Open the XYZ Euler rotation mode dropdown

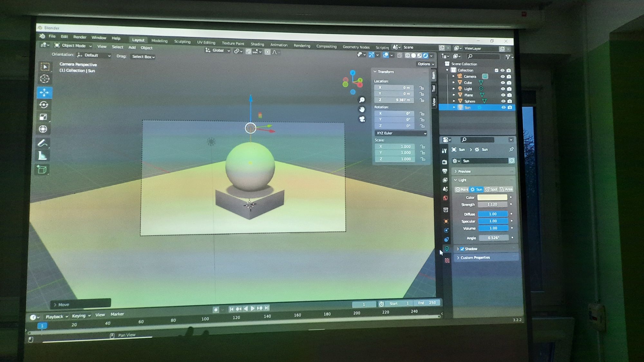401,133
